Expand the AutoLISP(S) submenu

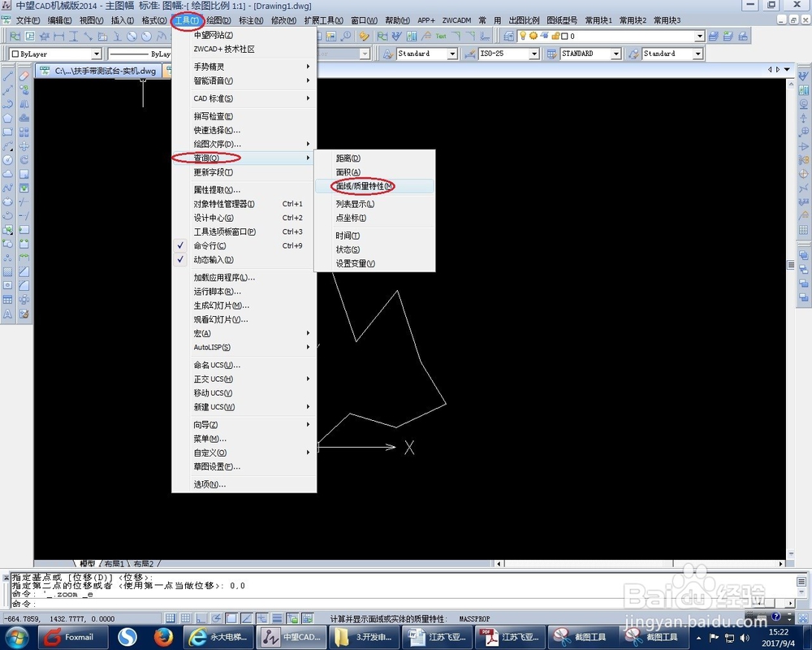244,347
